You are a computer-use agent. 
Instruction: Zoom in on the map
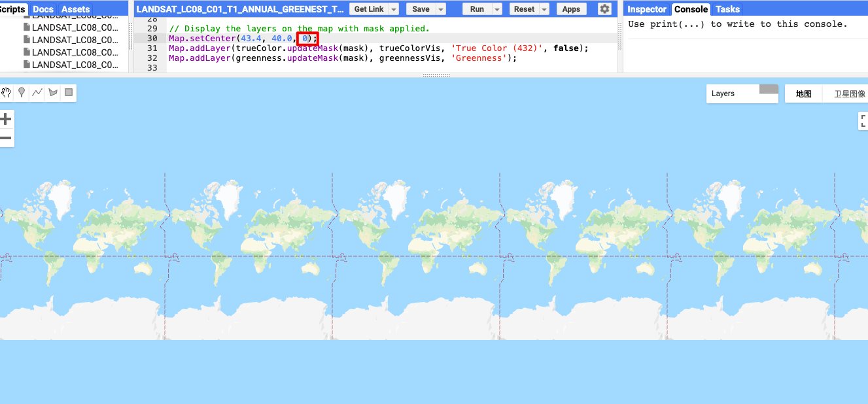(x=6, y=119)
